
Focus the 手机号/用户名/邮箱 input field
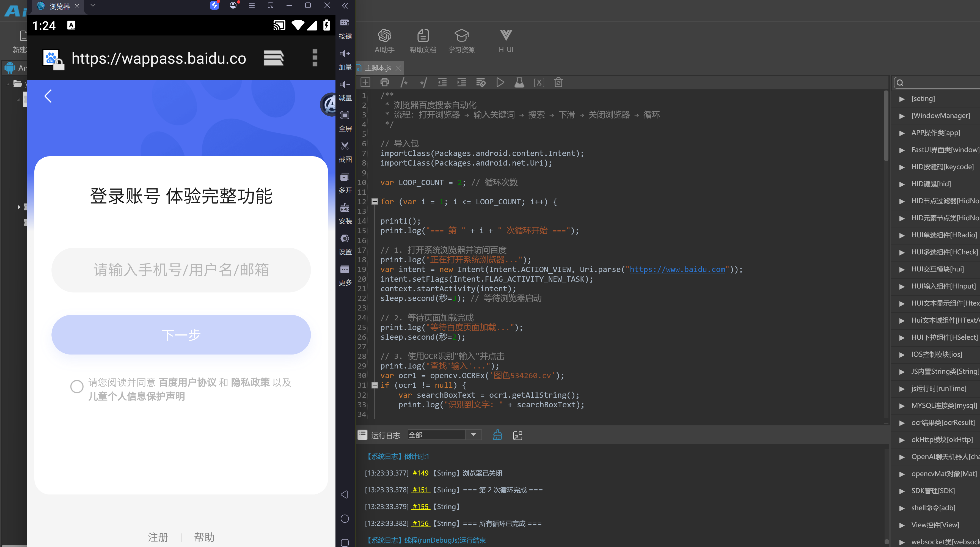click(181, 270)
